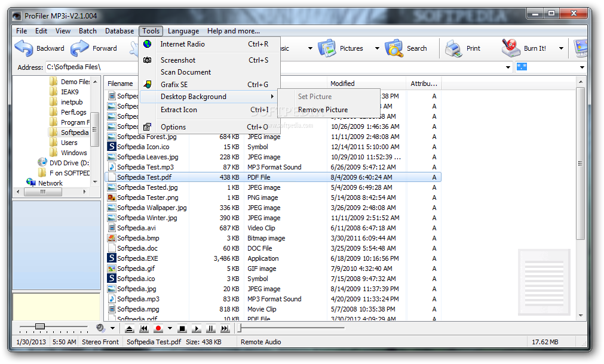604x364 pixels.
Task: Select the Softpedia folder in tree
Action: pyautogui.click(x=69, y=132)
